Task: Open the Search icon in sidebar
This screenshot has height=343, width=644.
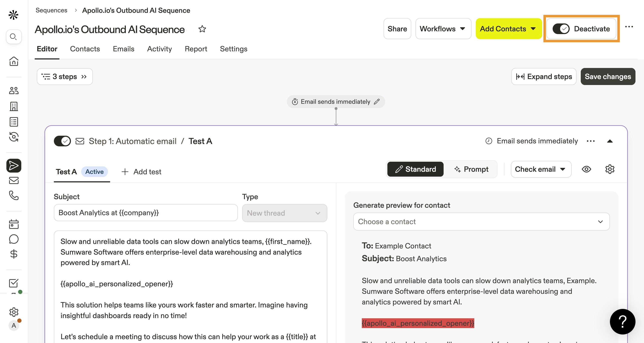Action: [x=13, y=36]
